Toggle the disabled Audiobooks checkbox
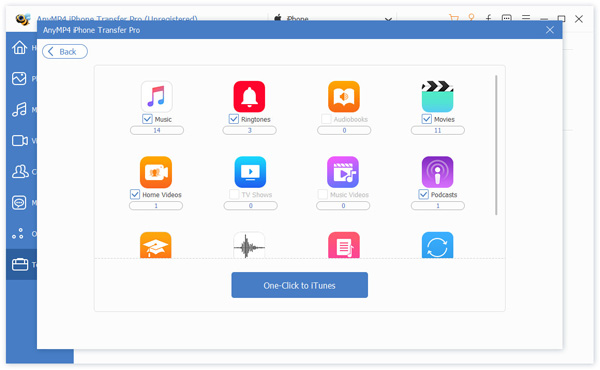This screenshot has height=370, width=600. 326,119
